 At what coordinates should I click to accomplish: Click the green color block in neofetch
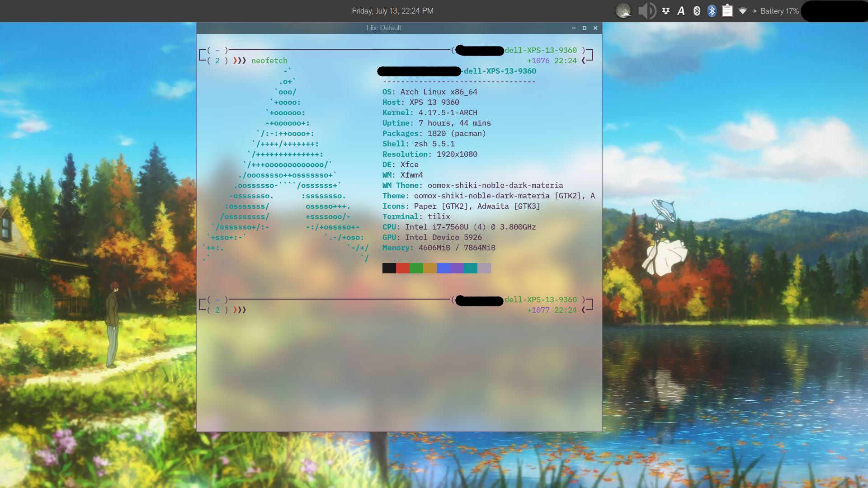[416, 268]
